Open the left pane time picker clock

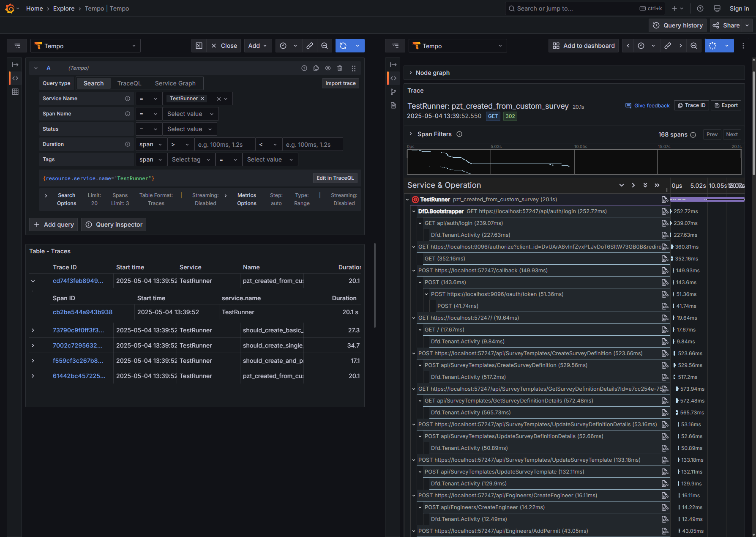point(283,46)
